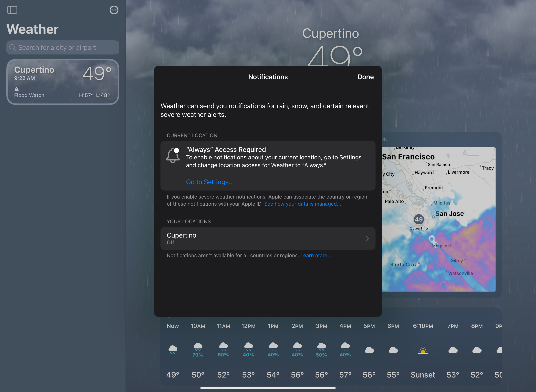Open See how your data is managed
This screenshot has width=536, height=392.
pyautogui.click(x=303, y=204)
